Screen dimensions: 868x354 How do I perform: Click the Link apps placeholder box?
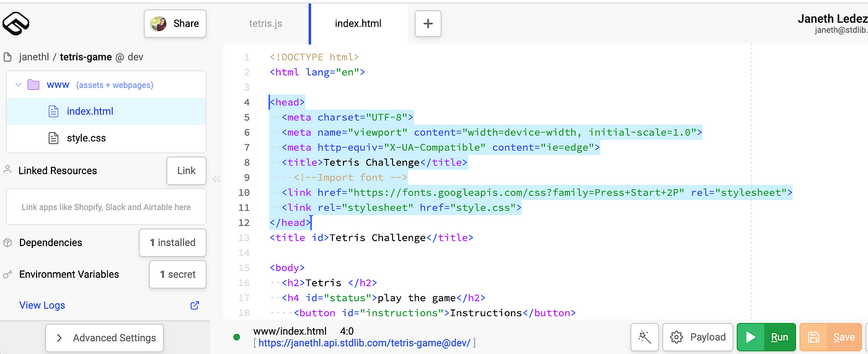click(x=106, y=206)
